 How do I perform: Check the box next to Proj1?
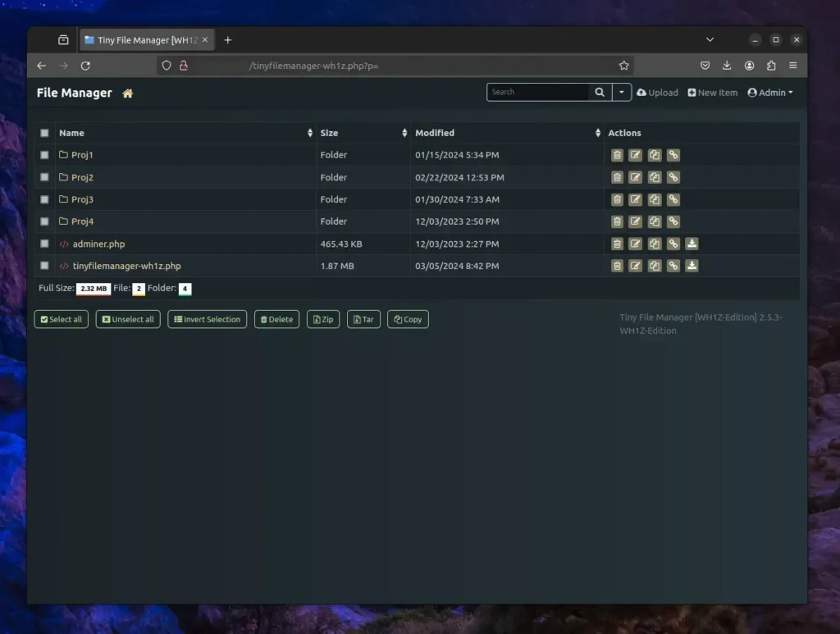coord(44,155)
